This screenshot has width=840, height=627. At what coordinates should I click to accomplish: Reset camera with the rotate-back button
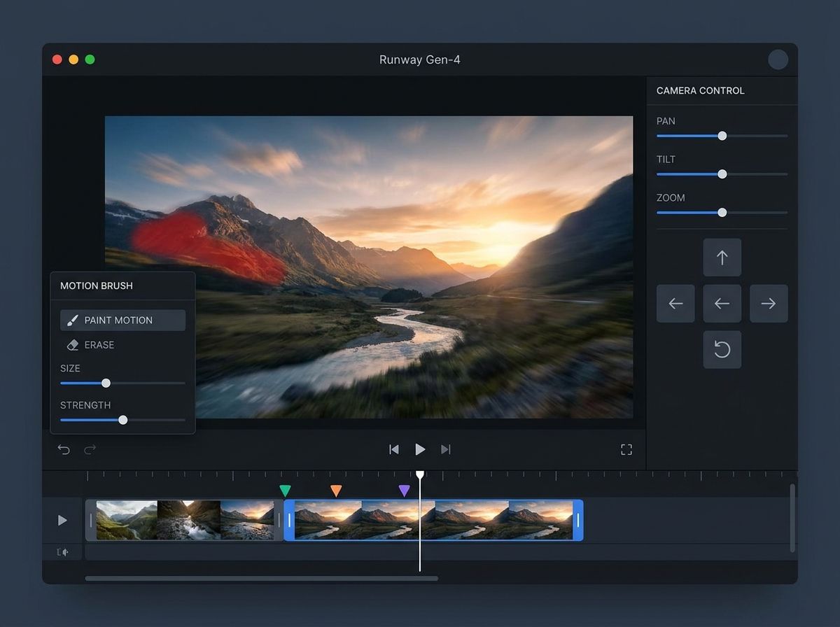722,350
